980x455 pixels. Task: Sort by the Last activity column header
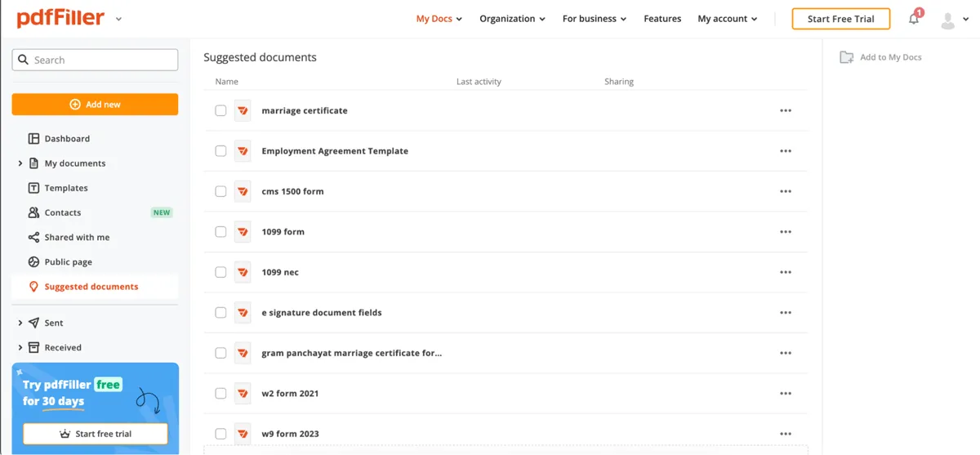click(x=479, y=82)
